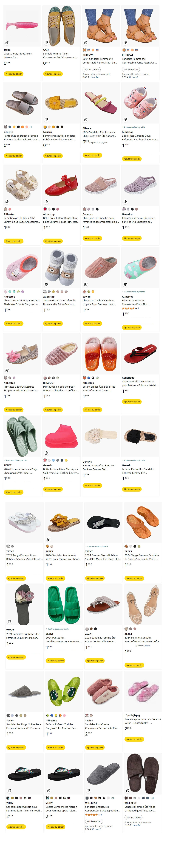Open the view icon on the Yavion pink slippers image
Screen dimensions: 170x868
pos(86,284)
